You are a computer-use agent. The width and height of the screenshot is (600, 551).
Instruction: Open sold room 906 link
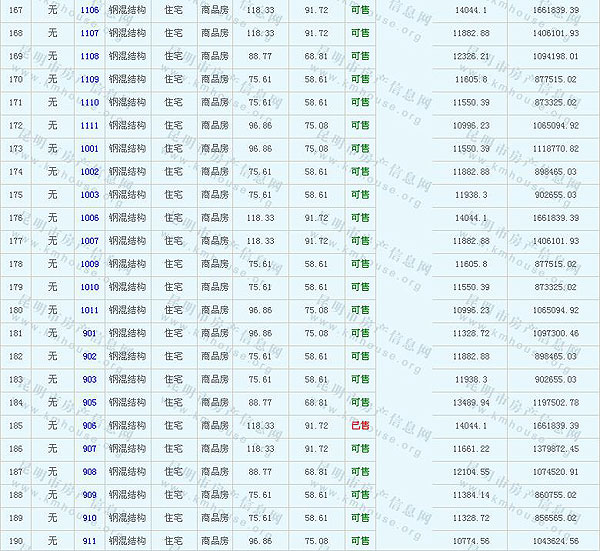[x=90, y=425]
